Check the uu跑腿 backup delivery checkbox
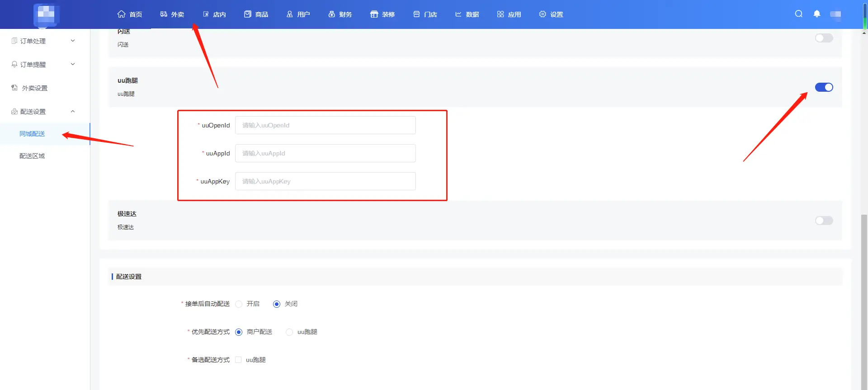 click(x=238, y=360)
